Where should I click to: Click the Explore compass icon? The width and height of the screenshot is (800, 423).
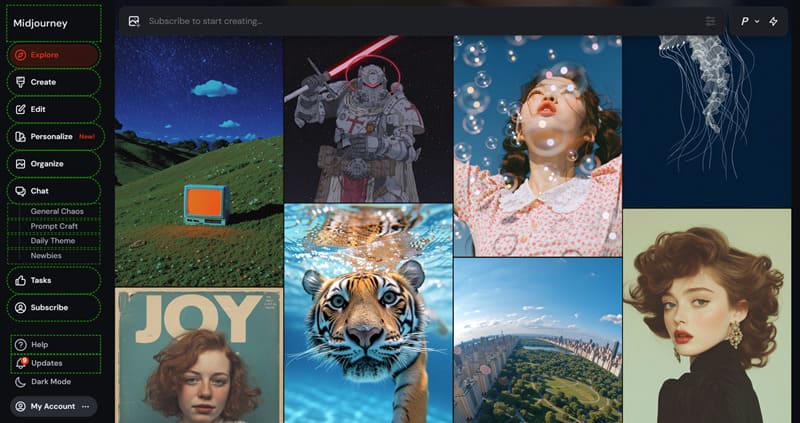(20, 55)
